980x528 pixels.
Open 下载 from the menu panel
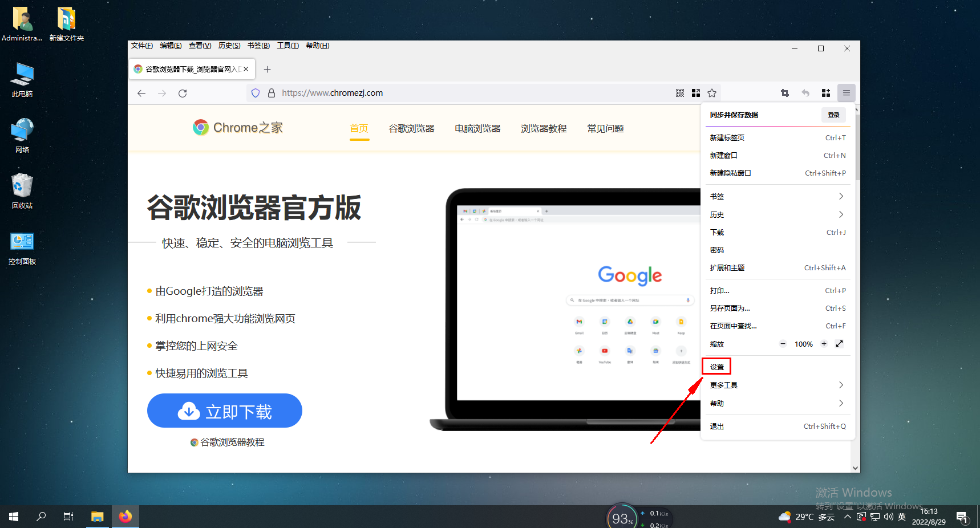pyautogui.click(x=778, y=232)
